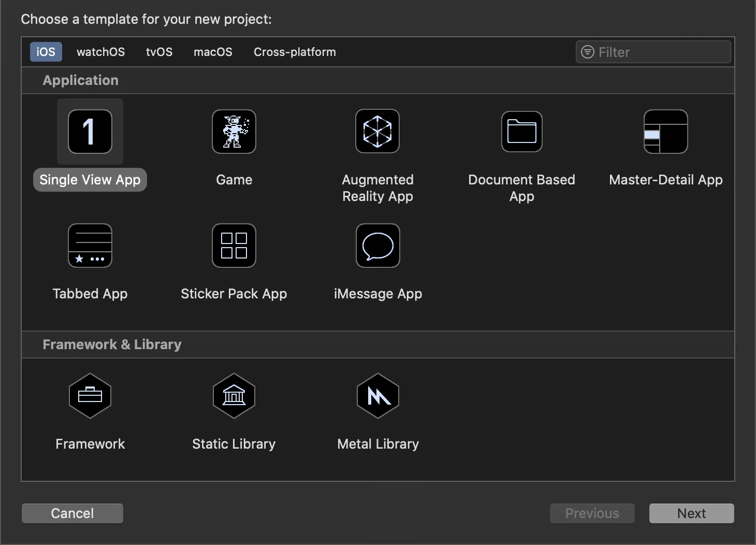Click the 'iMessage App' label
The height and width of the screenshot is (545, 756).
[378, 294]
